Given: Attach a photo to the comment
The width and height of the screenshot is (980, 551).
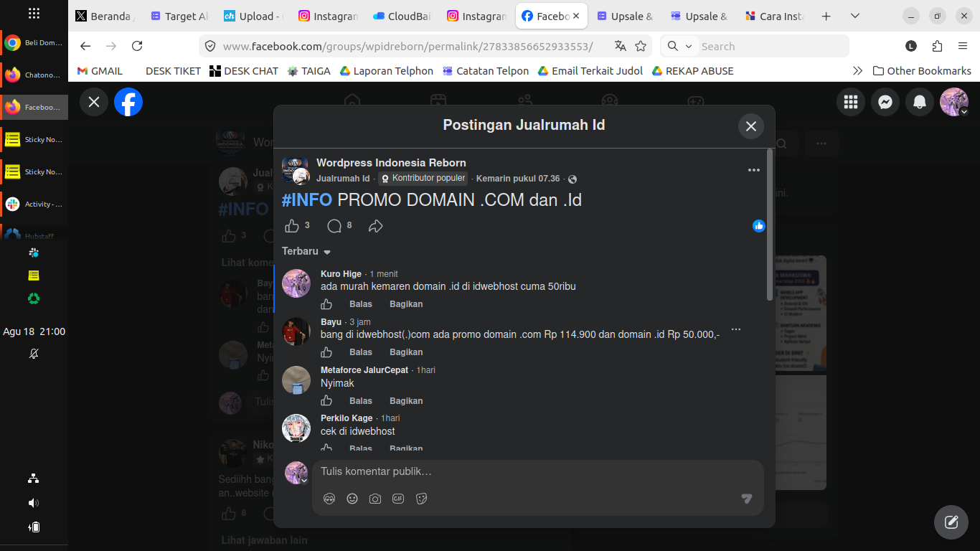Looking at the screenshot, I should coord(375,499).
